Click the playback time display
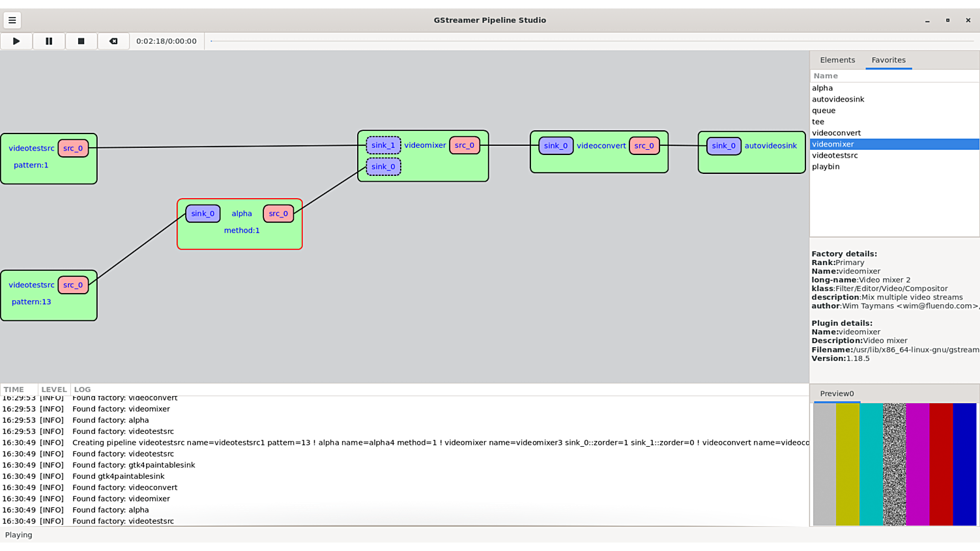The height and width of the screenshot is (551, 980). click(x=166, y=40)
